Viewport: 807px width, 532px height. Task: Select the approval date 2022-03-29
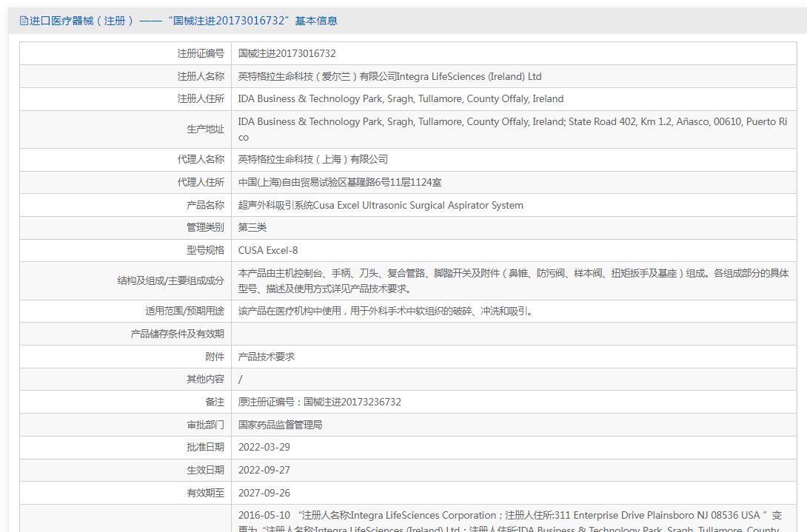coord(264,447)
